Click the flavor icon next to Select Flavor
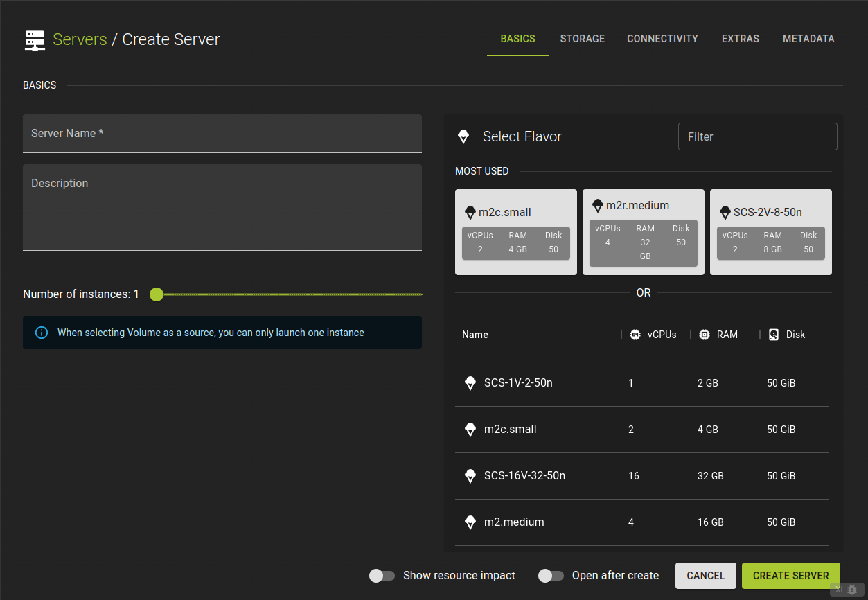Screen dimensions: 868x600 coord(463,136)
